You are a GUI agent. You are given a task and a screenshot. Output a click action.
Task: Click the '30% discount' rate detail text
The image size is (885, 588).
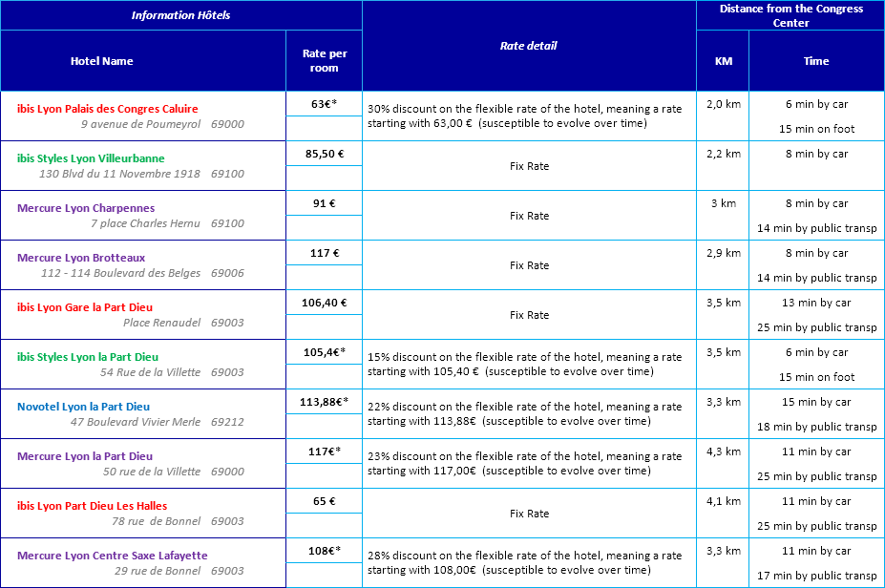click(x=524, y=115)
